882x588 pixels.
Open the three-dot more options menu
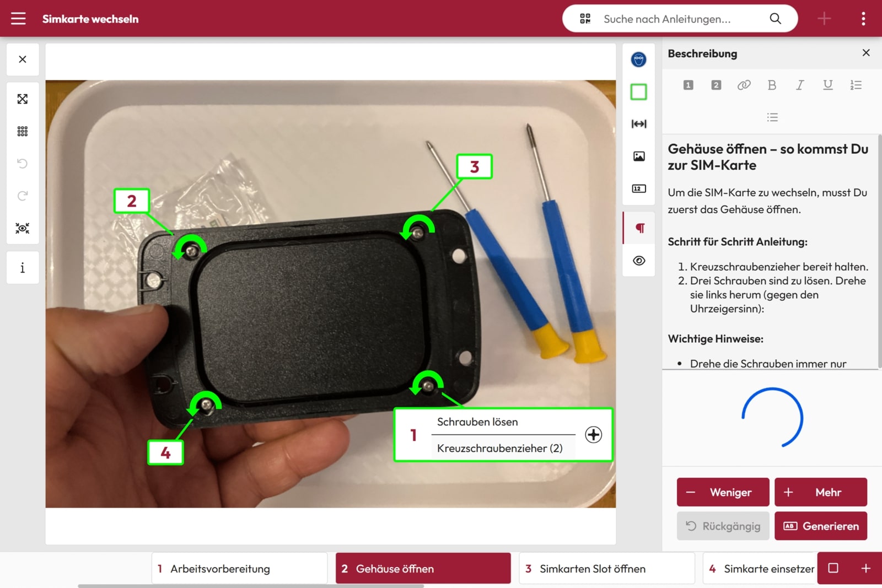pos(863,19)
